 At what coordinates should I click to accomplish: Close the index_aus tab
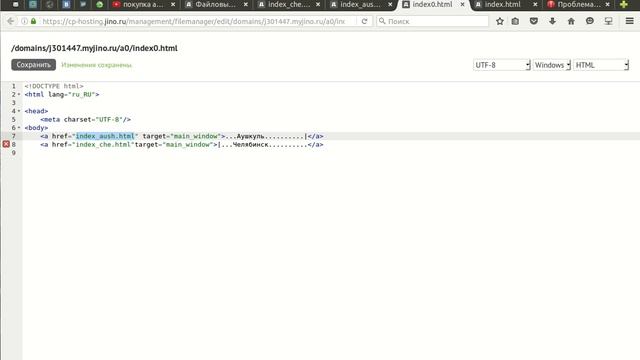(x=390, y=4)
